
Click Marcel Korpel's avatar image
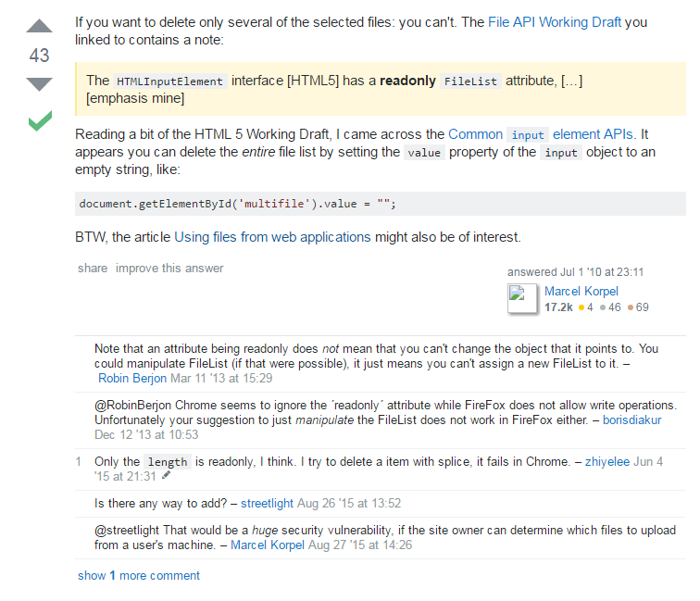[x=523, y=298]
